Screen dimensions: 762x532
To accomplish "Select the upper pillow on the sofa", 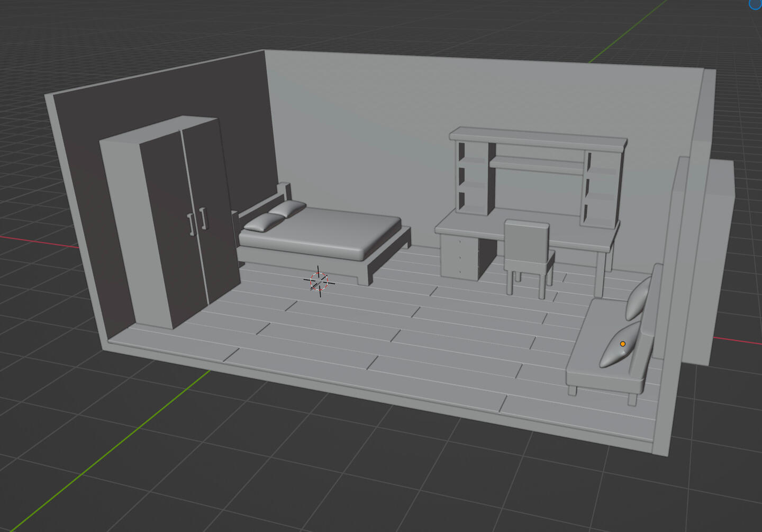I will (x=639, y=297).
